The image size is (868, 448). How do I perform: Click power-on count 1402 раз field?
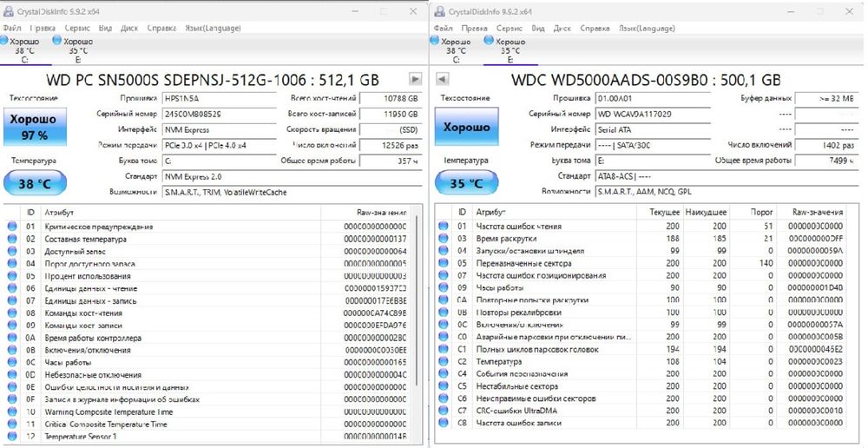(x=826, y=145)
